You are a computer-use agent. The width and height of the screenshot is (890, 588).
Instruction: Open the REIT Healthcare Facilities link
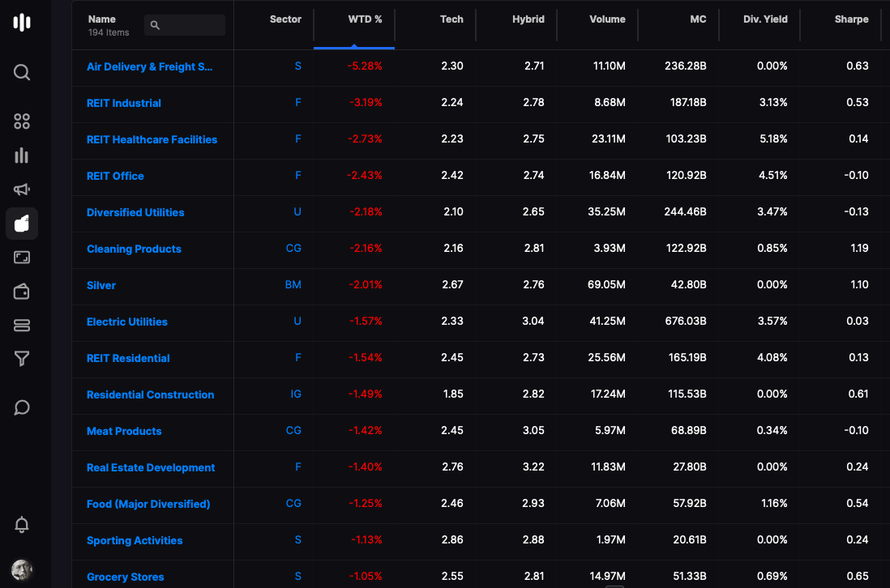152,139
